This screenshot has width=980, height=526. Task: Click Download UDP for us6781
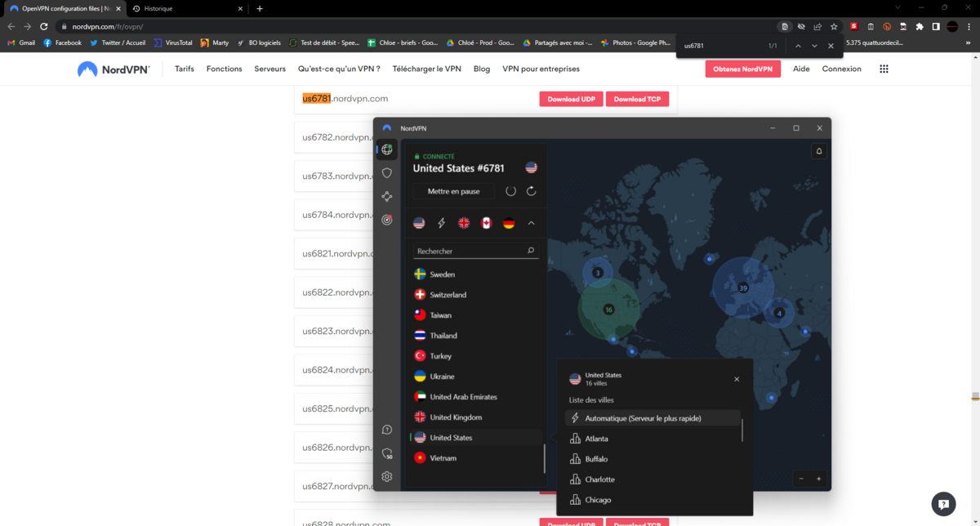[571, 99]
